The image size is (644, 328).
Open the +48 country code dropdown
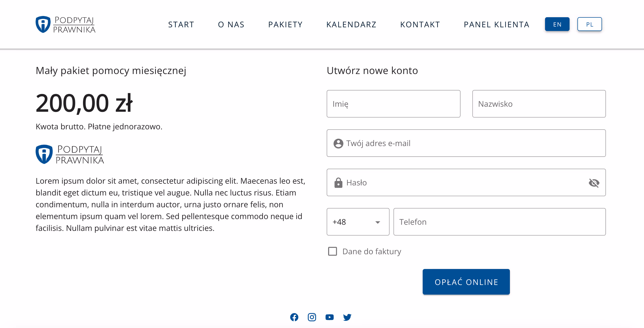(358, 222)
